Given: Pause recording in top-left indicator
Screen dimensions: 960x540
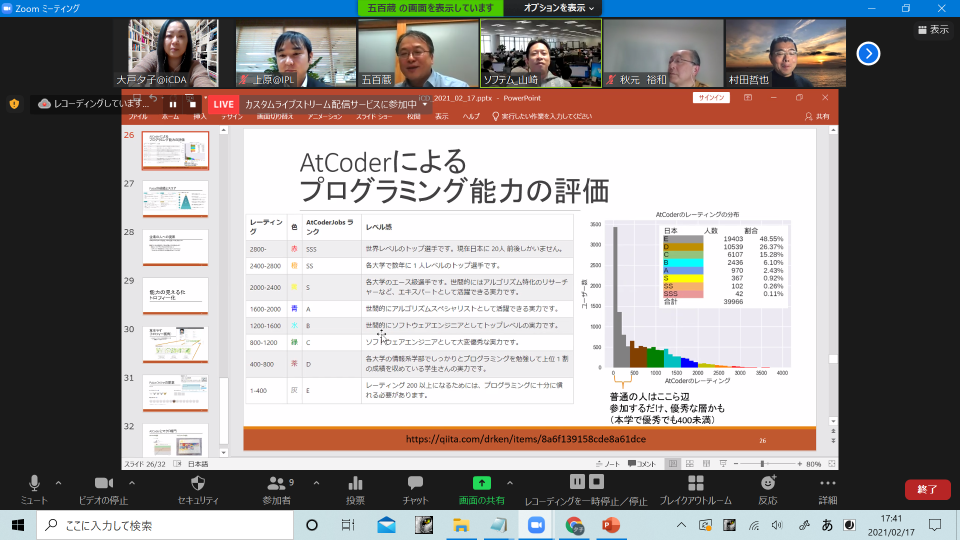Looking at the screenshot, I should [173, 104].
